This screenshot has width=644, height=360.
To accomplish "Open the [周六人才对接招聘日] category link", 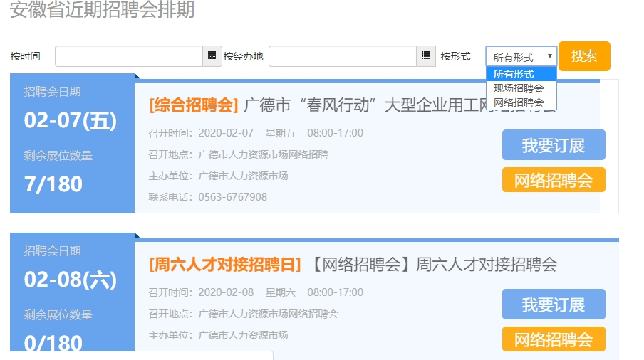I will (x=225, y=265).
